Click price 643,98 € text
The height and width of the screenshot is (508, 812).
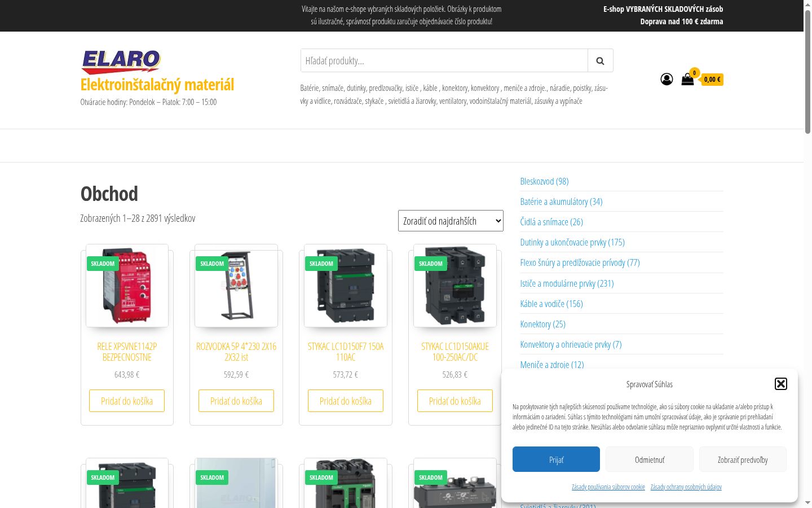pyautogui.click(x=127, y=374)
